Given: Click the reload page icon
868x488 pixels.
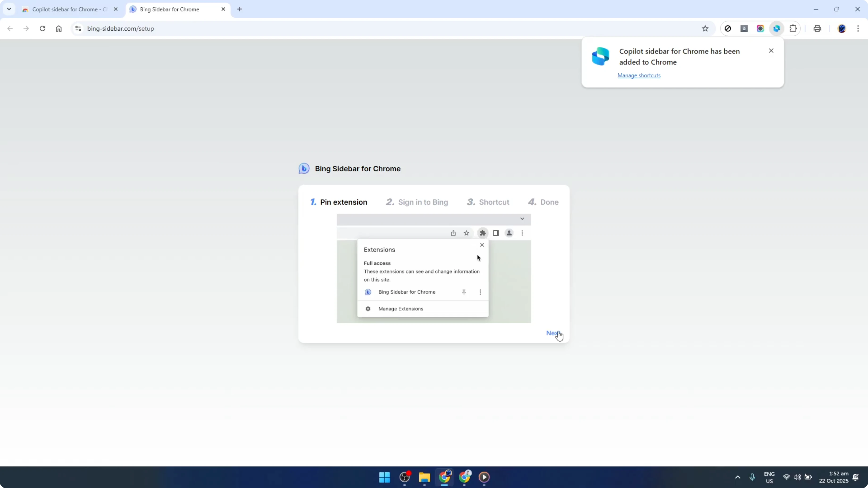Looking at the screenshot, I should click(x=42, y=29).
